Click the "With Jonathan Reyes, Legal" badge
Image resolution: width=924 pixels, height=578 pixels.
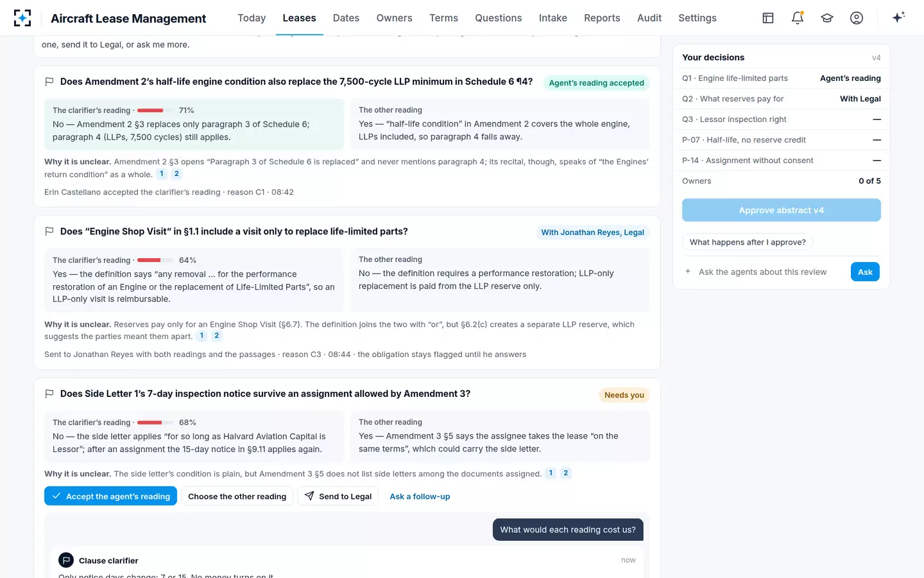pos(592,232)
